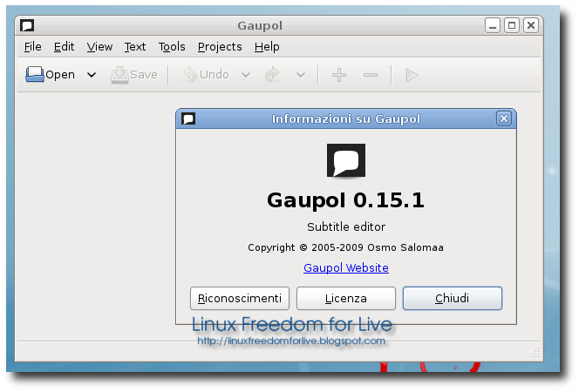Expand the Redo history dropdown arrow
579x392 pixels.
[301, 75]
